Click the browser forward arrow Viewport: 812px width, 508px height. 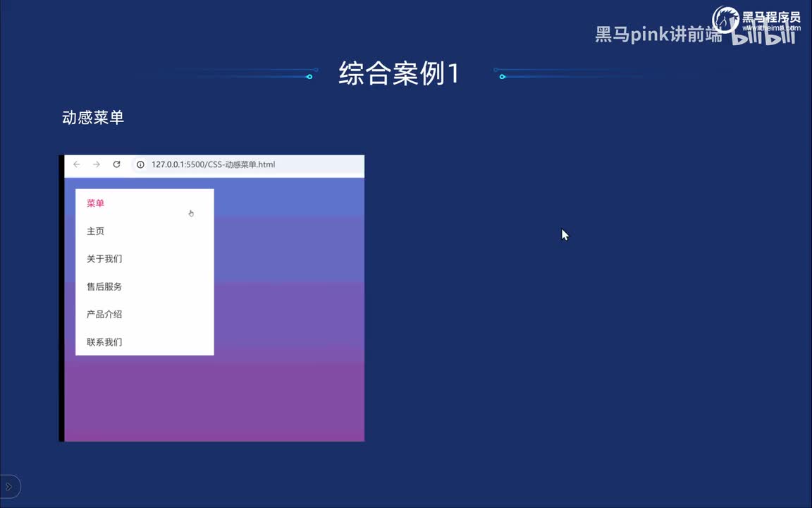coord(97,164)
